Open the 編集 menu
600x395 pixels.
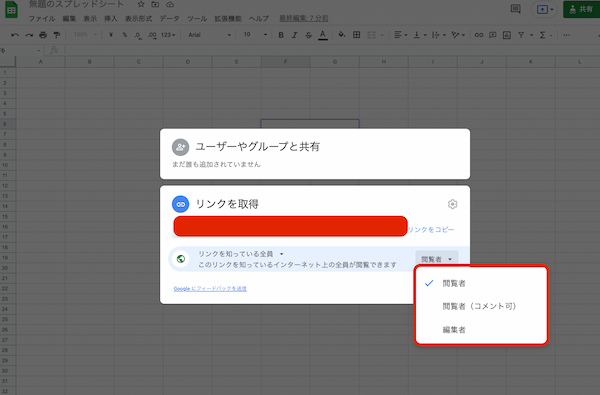69,18
